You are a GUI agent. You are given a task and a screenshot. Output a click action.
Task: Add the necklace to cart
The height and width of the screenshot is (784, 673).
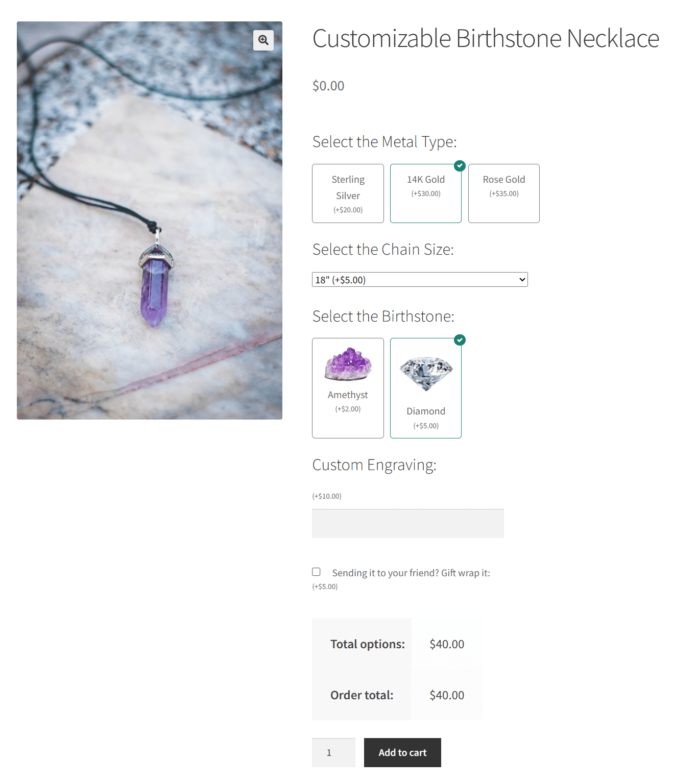click(402, 752)
